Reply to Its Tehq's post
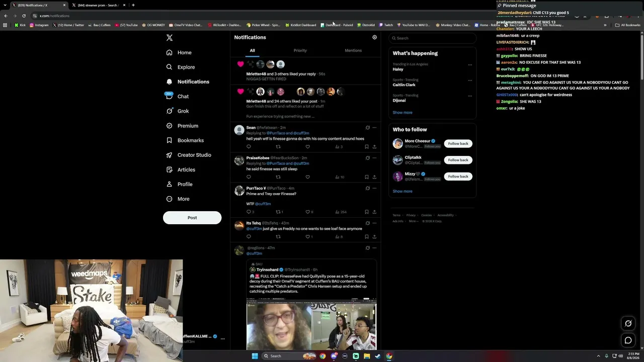The height and width of the screenshot is (362, 644). [x=249, y=237]
